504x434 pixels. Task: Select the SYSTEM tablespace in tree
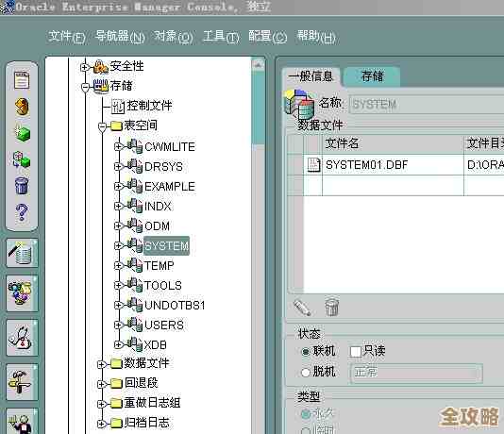166,246
